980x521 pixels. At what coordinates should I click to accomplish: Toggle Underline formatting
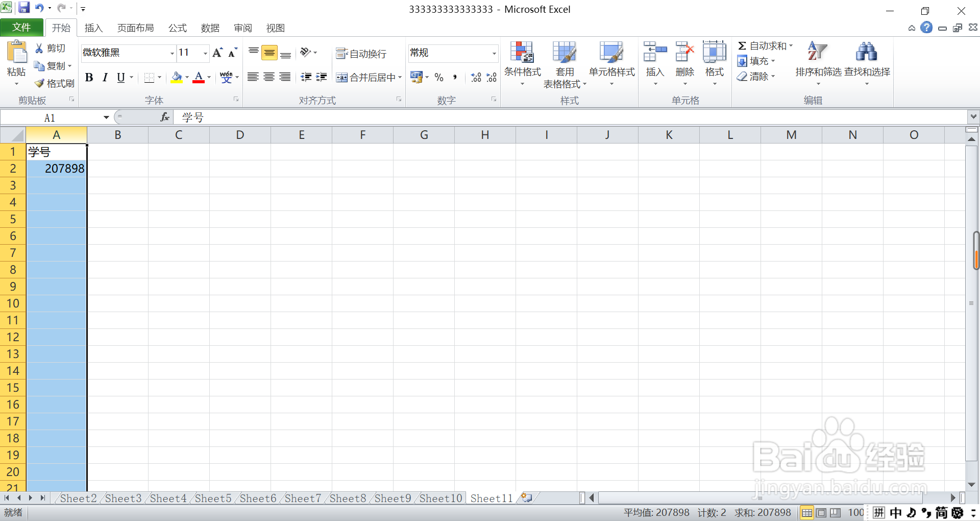pos(121,77)
